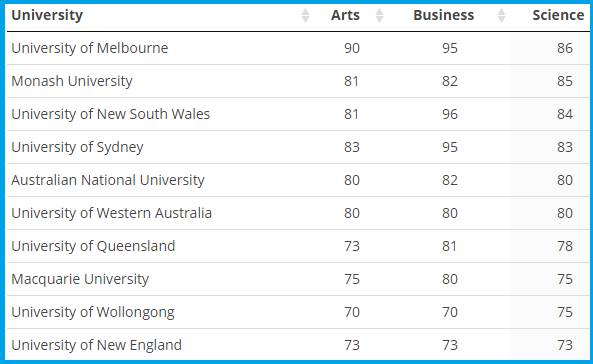Click sort arrows beside Business header
The image size is (593, 364).
click(x=501, y=16)
